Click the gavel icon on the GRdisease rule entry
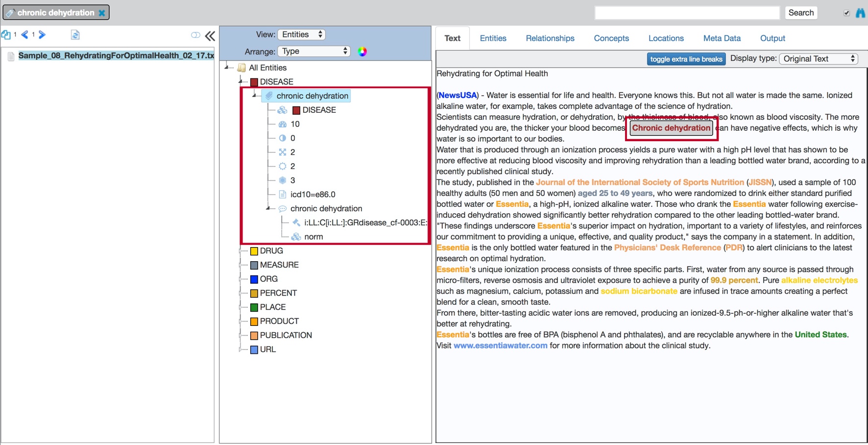This screenshot has width=868, height=445. click(296, 222)
